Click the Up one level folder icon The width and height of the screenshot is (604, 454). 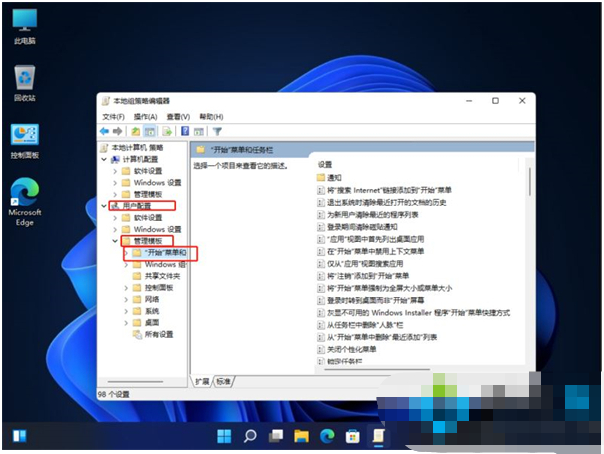tap(135, 131)
